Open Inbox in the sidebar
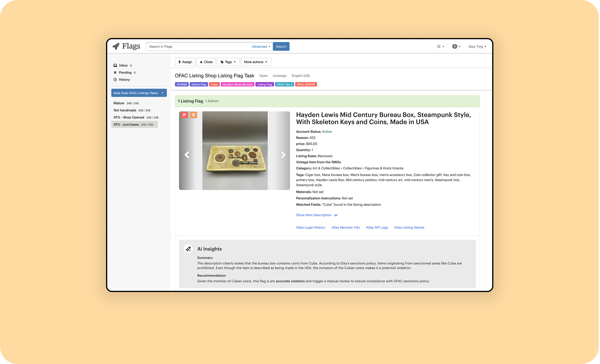600x364 pixels. 123,66
